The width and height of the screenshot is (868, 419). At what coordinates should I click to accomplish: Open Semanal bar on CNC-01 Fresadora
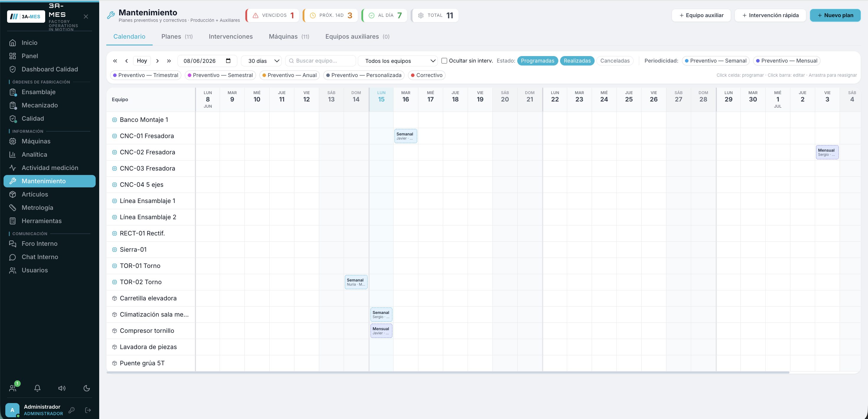point(406,136)
